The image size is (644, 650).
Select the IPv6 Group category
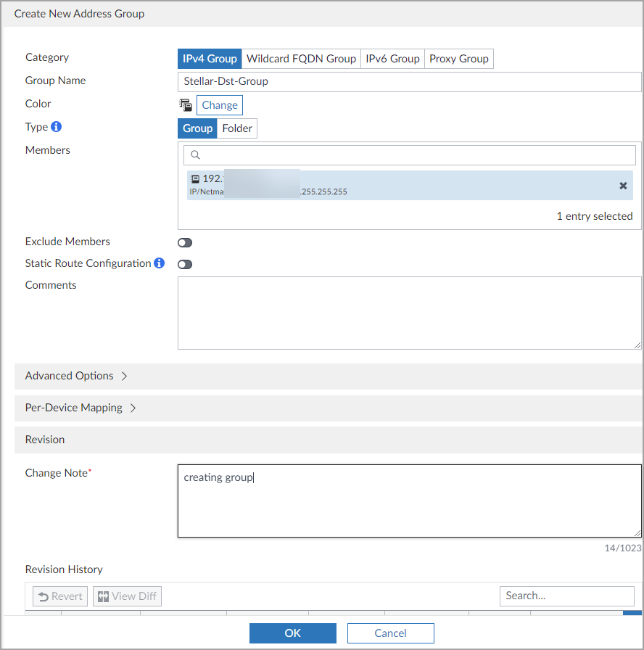pyautogui.click(x=392, y=59)
